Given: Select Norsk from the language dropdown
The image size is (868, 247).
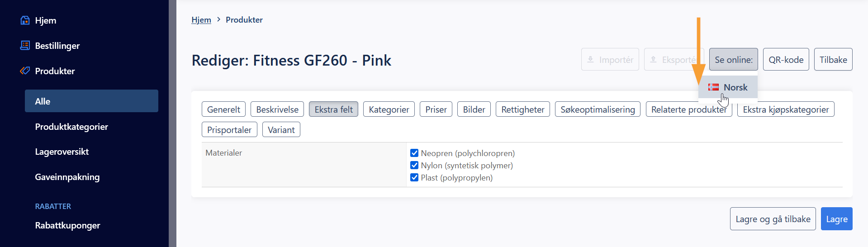Looking at the screenshot, I should [728, 87].
